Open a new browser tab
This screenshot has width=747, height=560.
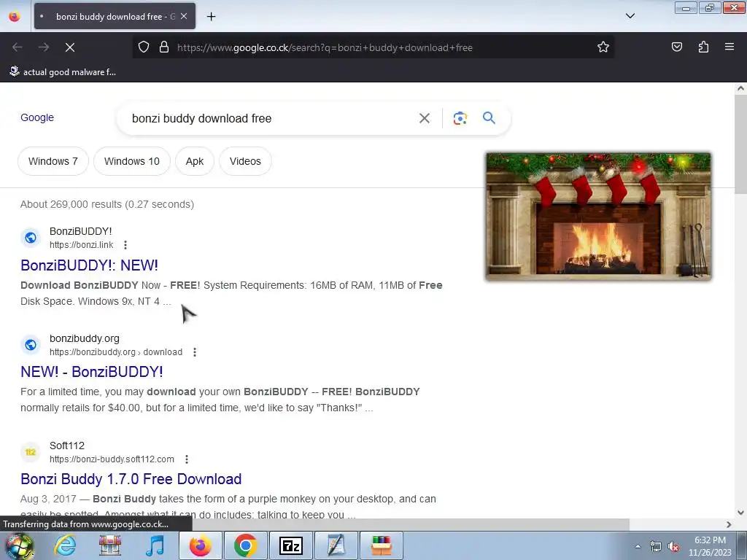[211, 17]
